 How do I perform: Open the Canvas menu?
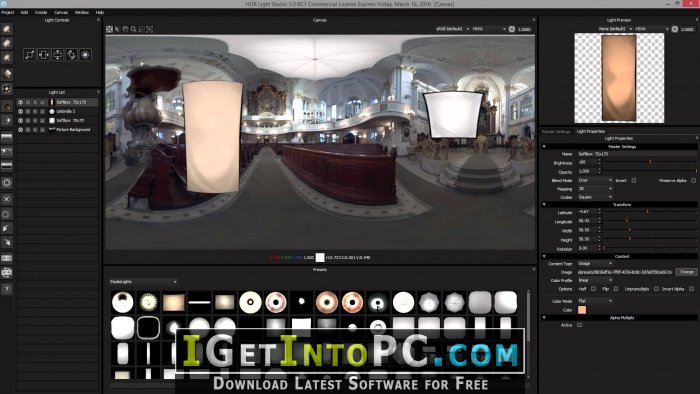61,12
